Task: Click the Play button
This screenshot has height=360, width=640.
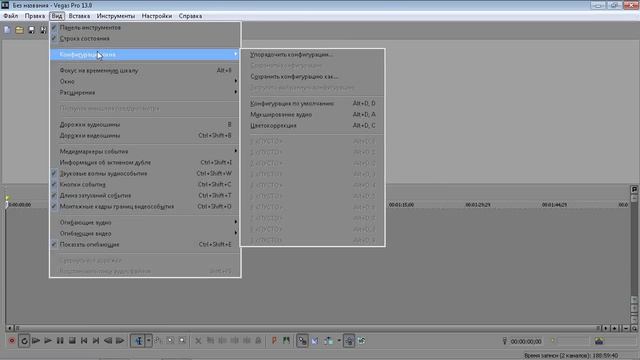Action: (48, 341)
